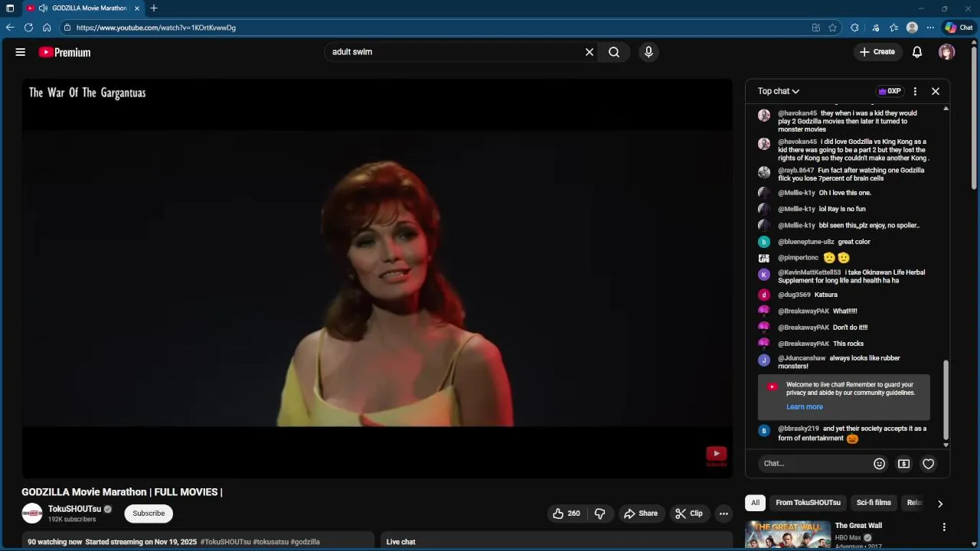Expand the Top chat mode dropdown

tap(779, 91)
